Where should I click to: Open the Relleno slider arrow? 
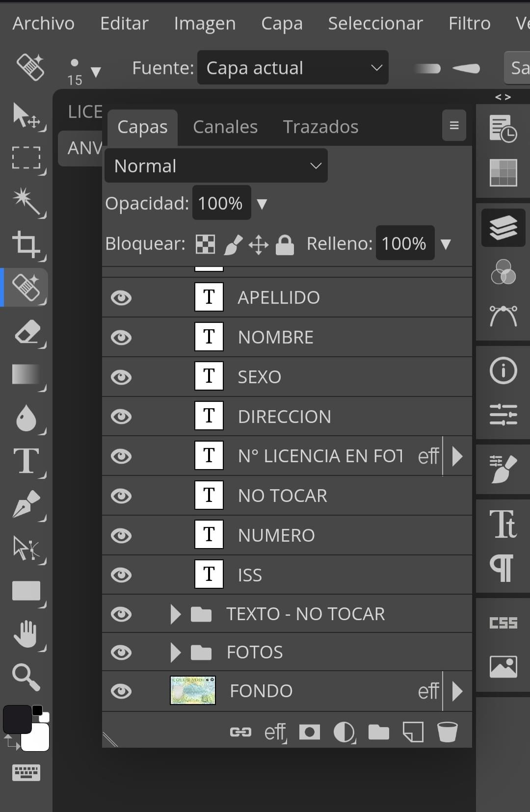[x=446, y=244]
